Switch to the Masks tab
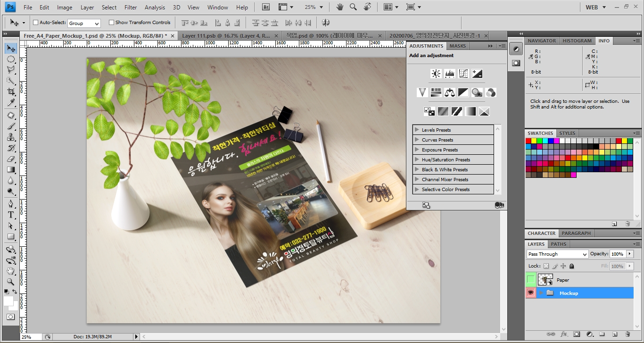The image size is (644, 343). coord(457,46)
